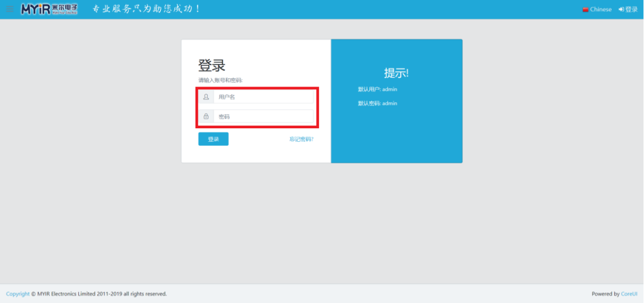Click the China flag icon
The image size is (644, 303).
tap(585, 9)
